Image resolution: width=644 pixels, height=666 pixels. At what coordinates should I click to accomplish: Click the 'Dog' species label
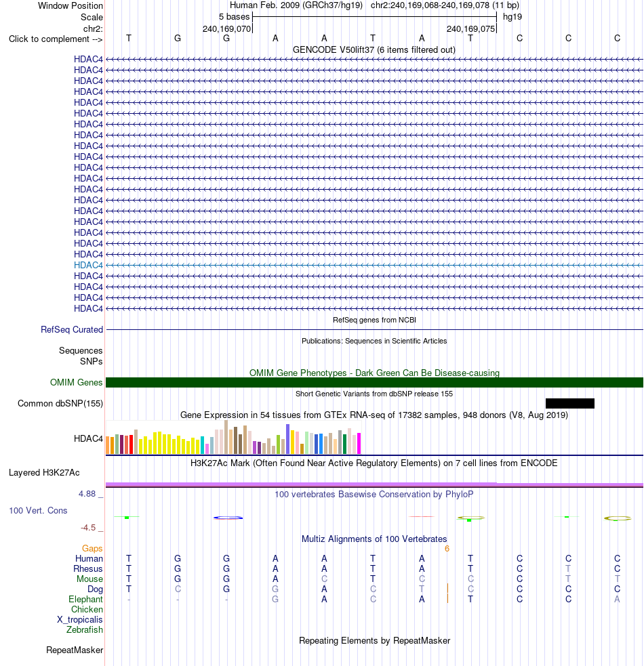[x=95, y=589]
